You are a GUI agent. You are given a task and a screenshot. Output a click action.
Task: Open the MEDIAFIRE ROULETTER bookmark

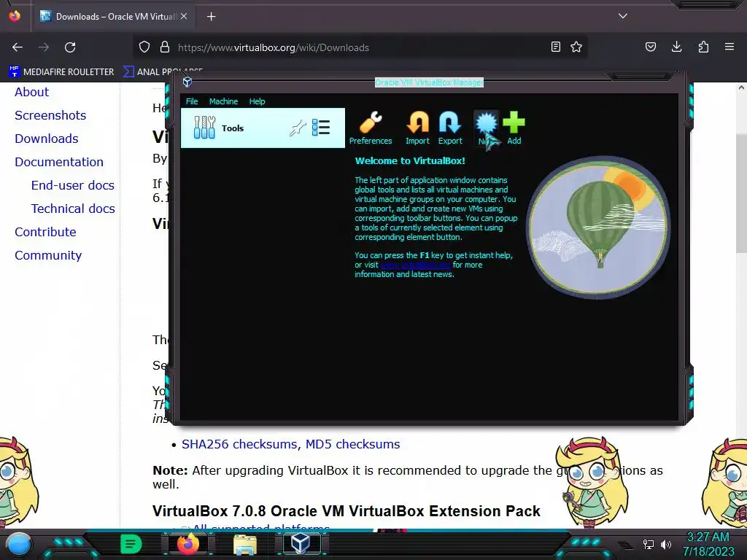[x=61, y=71]
